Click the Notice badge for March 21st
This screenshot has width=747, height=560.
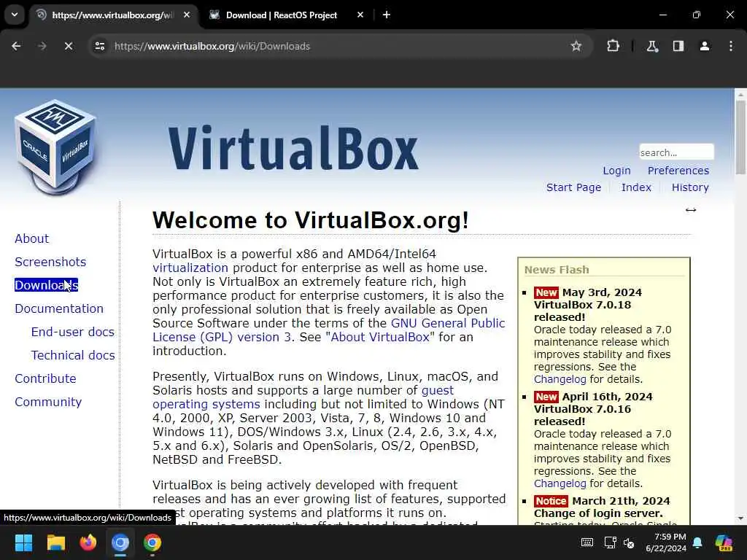[551, 501]
